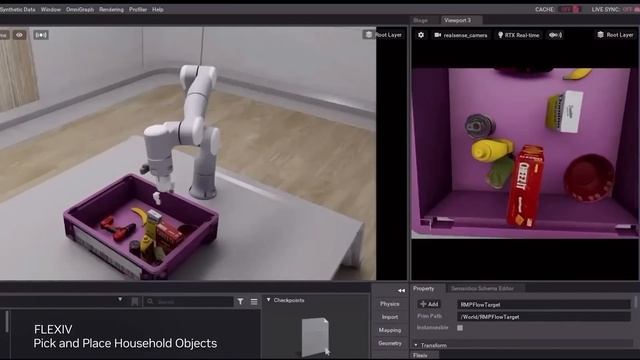Select the Flexiv tab at bottom
The image size is (640, 360).
coord(420,356)
